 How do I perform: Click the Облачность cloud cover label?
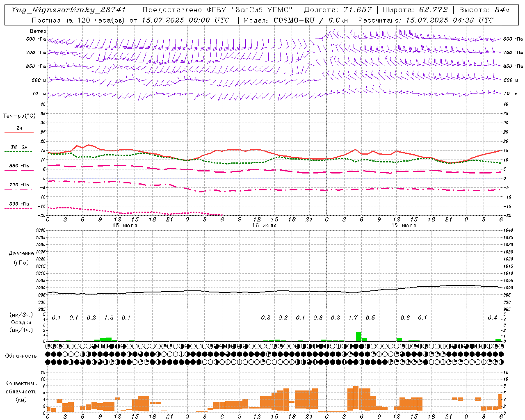[21, 356]
